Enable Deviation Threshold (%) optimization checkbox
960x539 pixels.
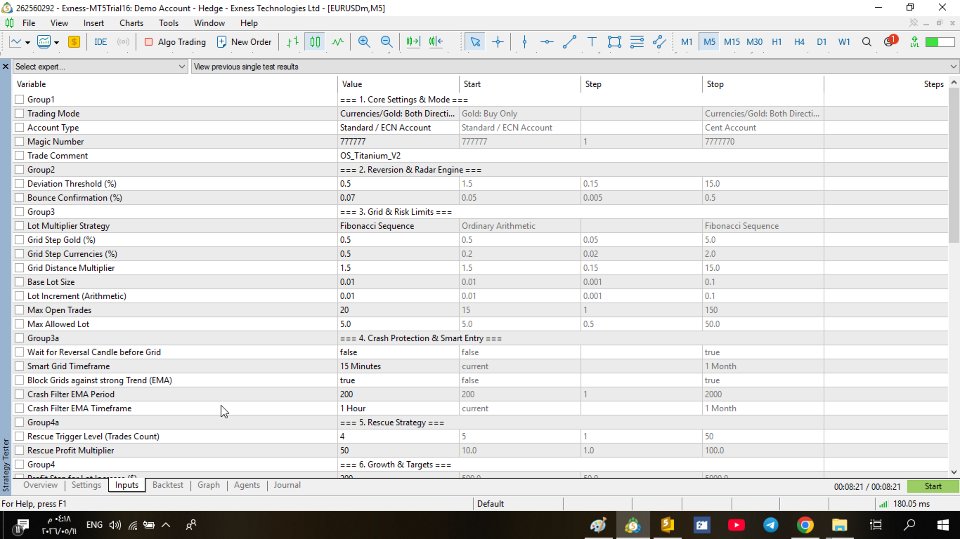coord(20,184)
